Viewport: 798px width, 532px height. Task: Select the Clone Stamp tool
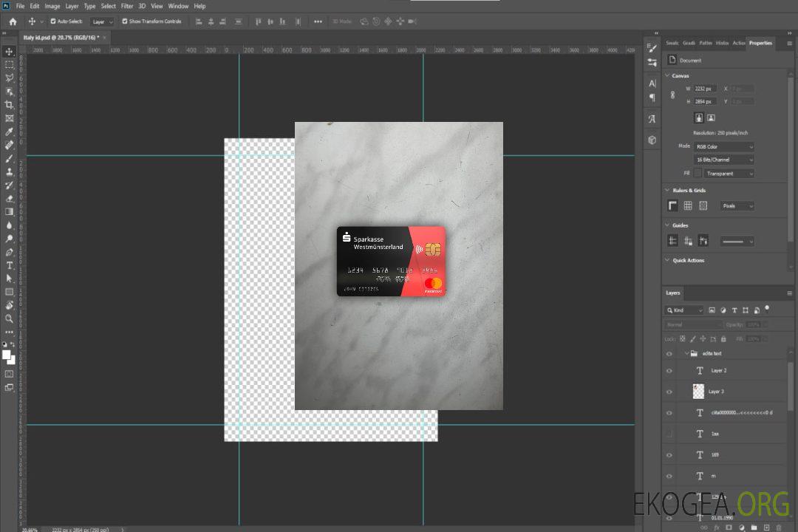[9, 172]
